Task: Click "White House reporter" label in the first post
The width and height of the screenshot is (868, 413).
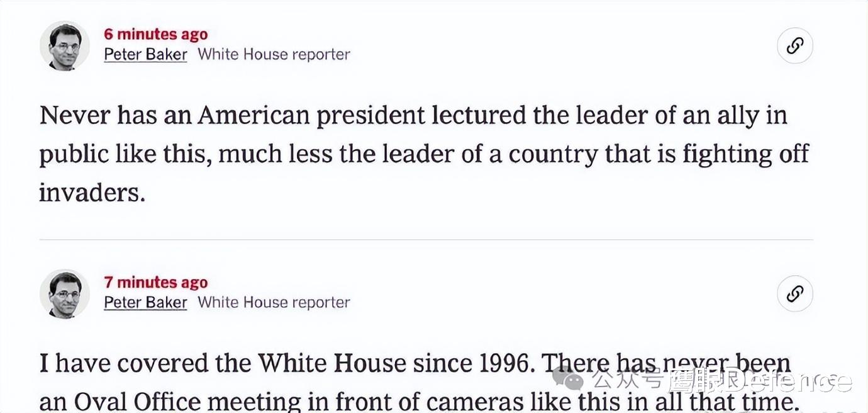Action: [274, 55]
